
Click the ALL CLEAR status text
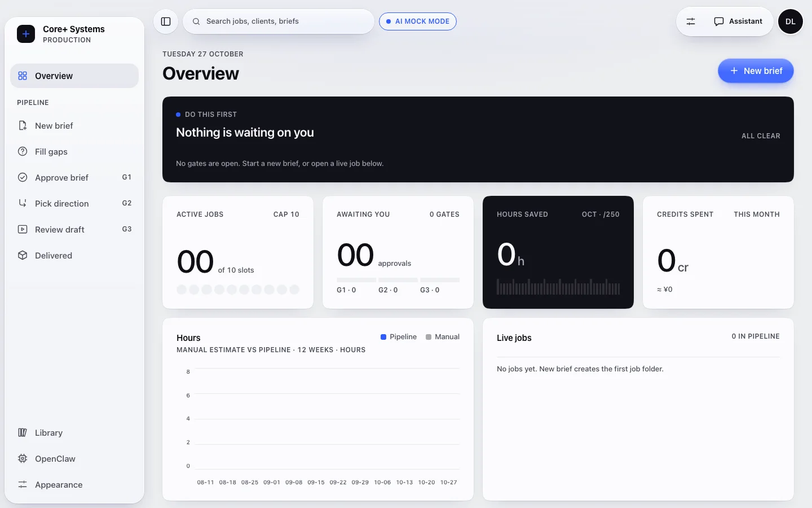tap(761, 136)
